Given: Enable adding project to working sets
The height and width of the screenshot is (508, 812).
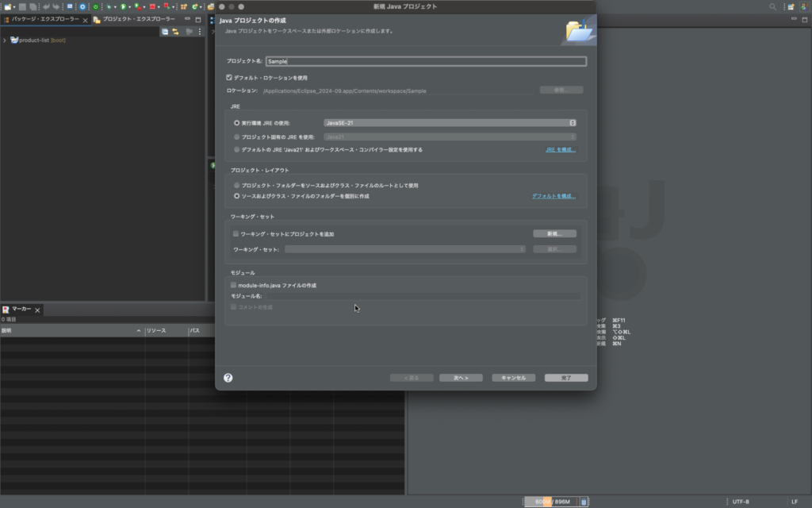Looking at the screenshot, I should [x=236, y=234].
